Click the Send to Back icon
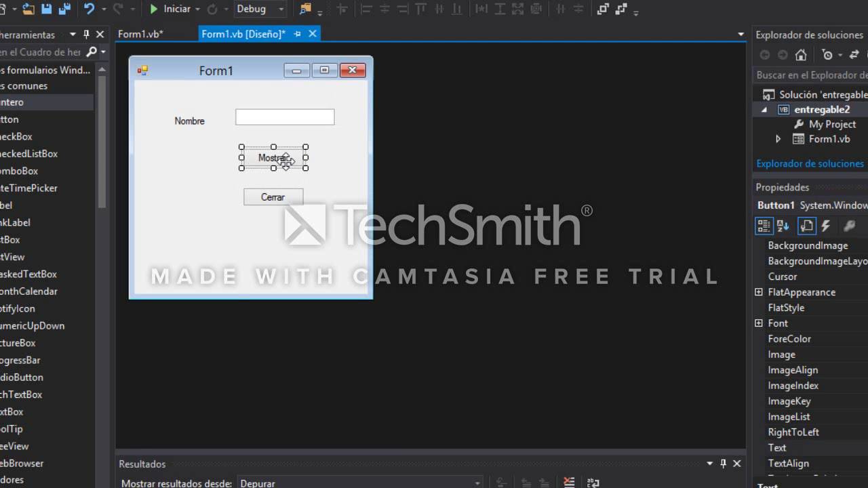The image size is (868, 488). (620, 9)
